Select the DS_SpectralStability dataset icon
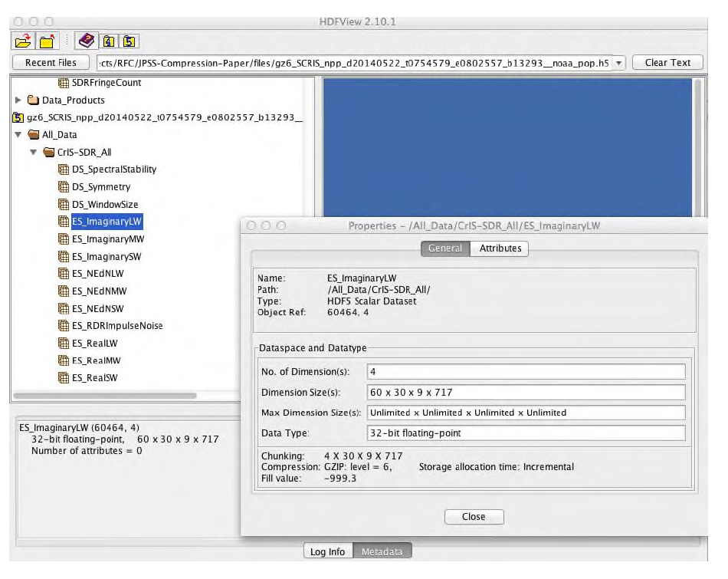Viewport: 728px width, 579px height. 64,169
